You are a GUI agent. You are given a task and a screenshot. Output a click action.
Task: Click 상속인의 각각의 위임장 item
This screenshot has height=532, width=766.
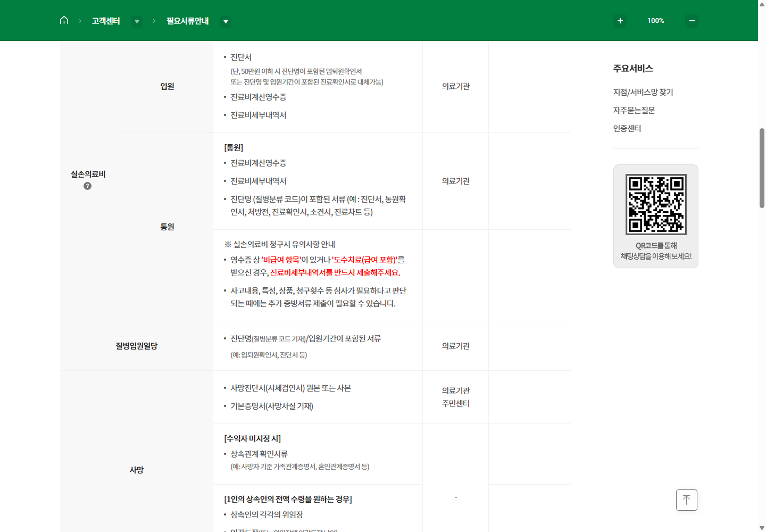(267, 514)
